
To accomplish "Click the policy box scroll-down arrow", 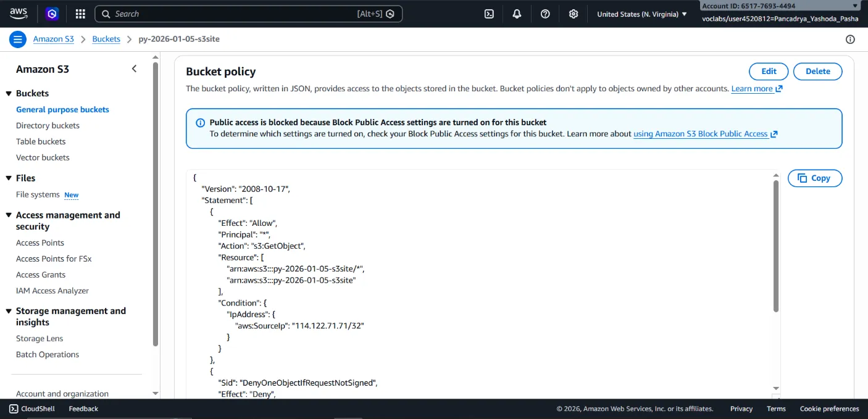I will pyautogui.click(x=776, y=388).
